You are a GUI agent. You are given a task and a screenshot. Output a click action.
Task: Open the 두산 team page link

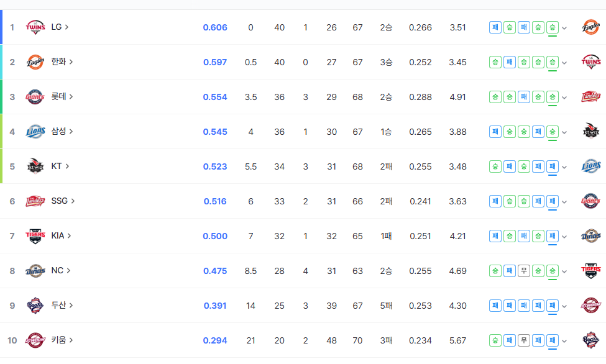pos(62,305)
